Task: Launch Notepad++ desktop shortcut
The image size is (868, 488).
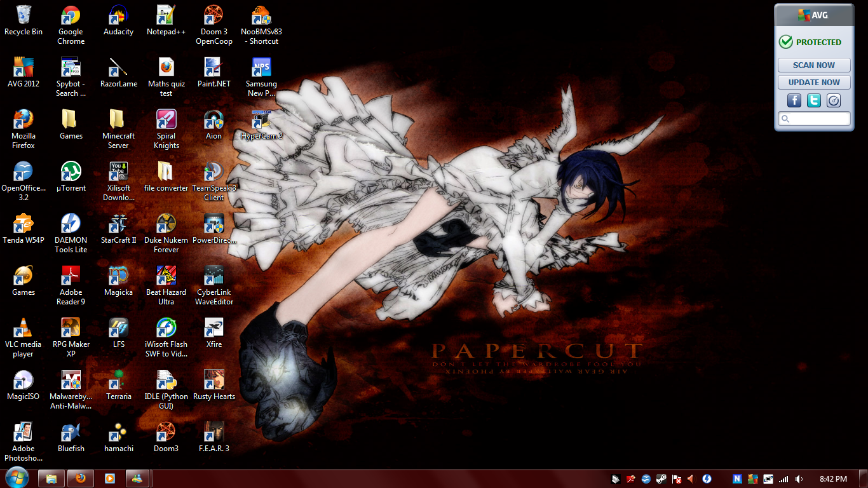Action: pos(166,20)
